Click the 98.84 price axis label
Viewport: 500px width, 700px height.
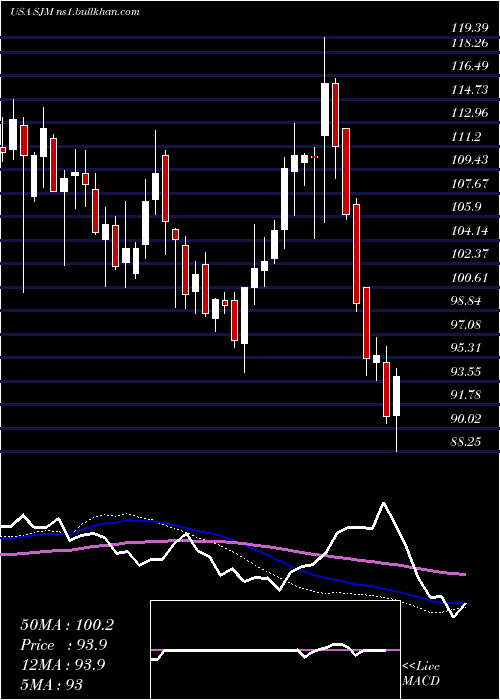click(466, 301)
